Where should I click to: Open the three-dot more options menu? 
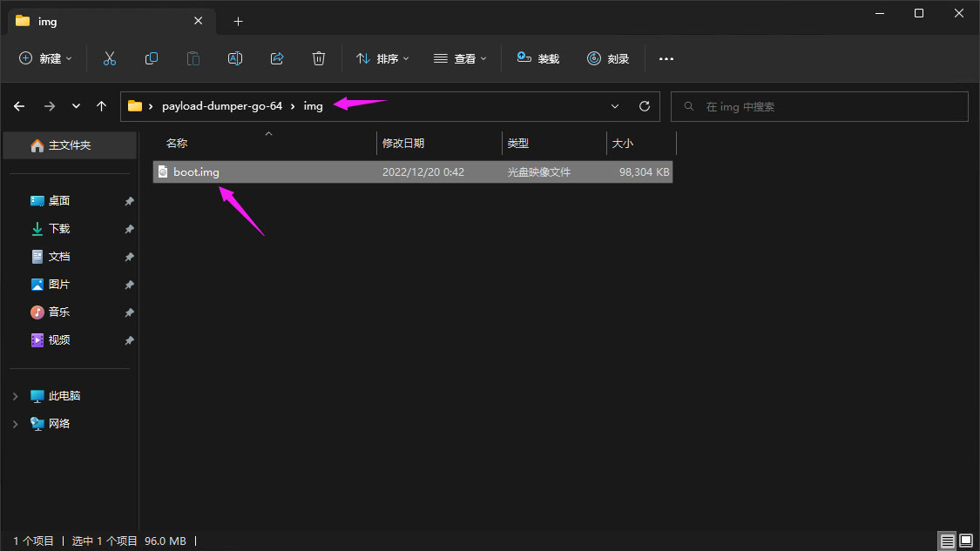666,58
